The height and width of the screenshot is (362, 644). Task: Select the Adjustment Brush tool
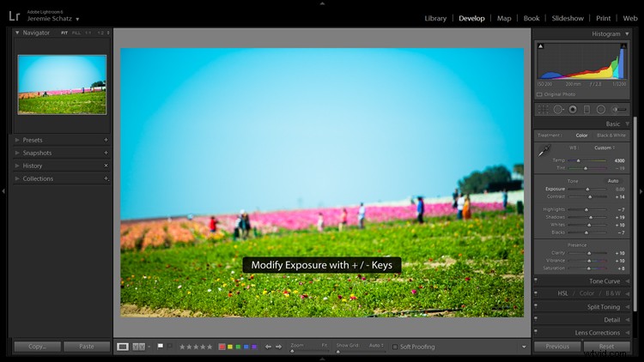pos(619,110)
